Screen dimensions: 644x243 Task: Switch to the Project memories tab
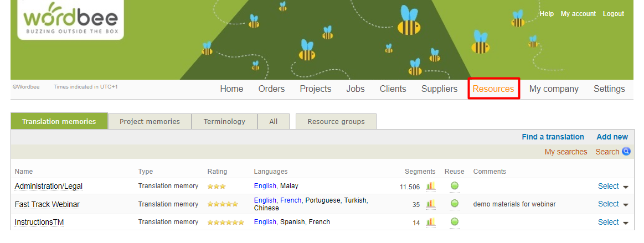150,122
